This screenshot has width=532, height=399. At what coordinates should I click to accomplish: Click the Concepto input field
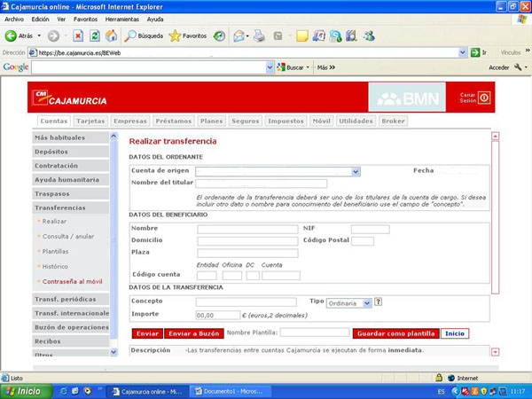(x=246, y=302)
